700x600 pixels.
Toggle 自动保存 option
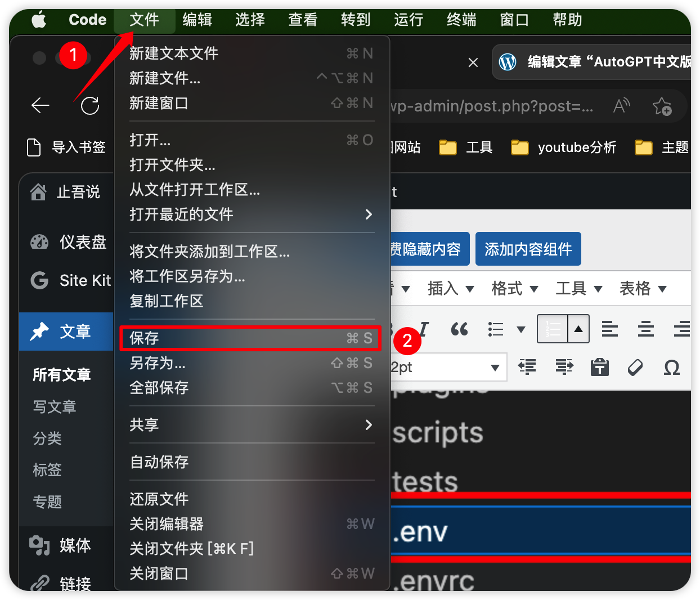click(x=252, y=462)
